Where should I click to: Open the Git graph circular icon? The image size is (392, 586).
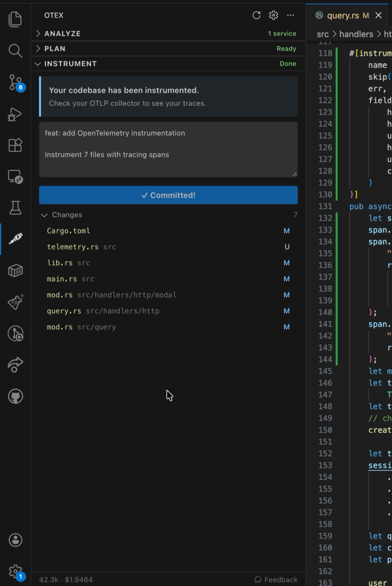[15, 333]
